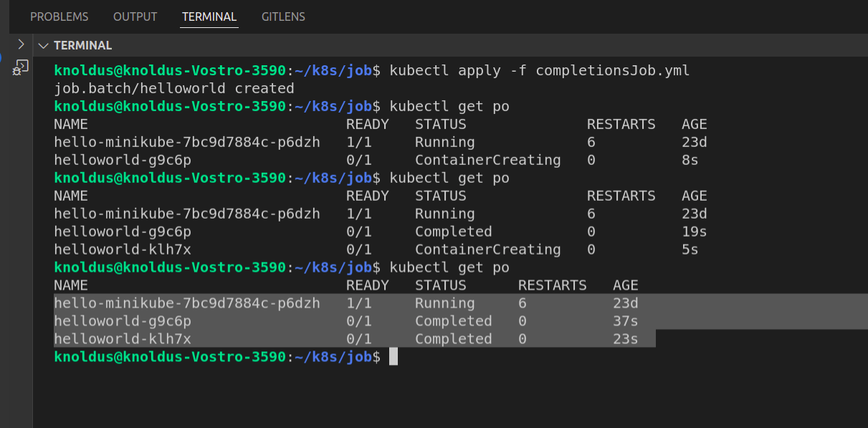868x428 pixels.
Task: Collapse the TERMINAL section chevron
Action: click(43, 45)
